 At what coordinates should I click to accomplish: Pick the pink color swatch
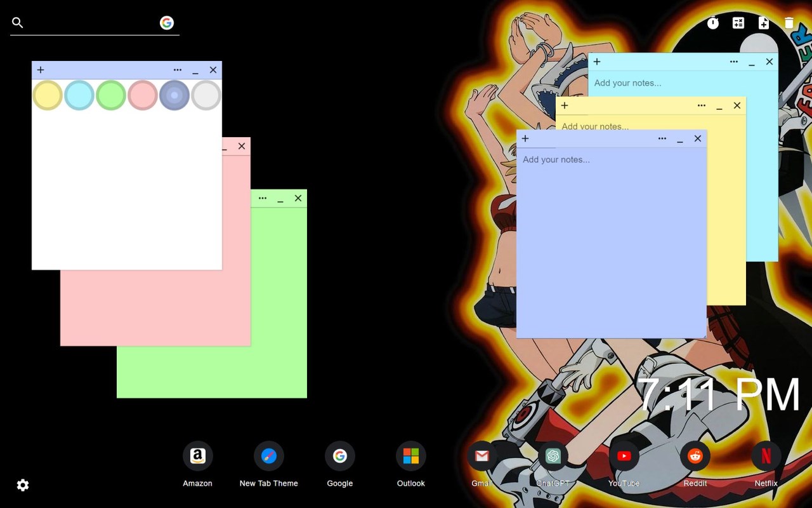pos(143,95)
